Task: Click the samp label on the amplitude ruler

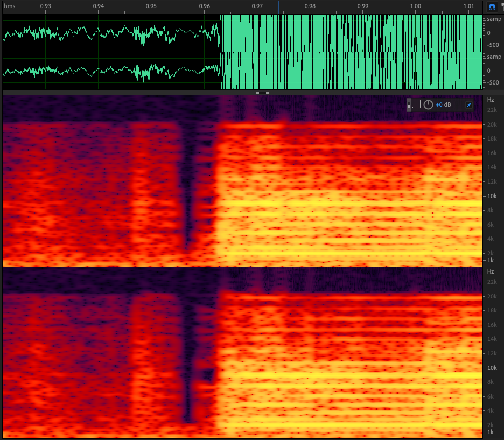Action: tap(493, 18)
